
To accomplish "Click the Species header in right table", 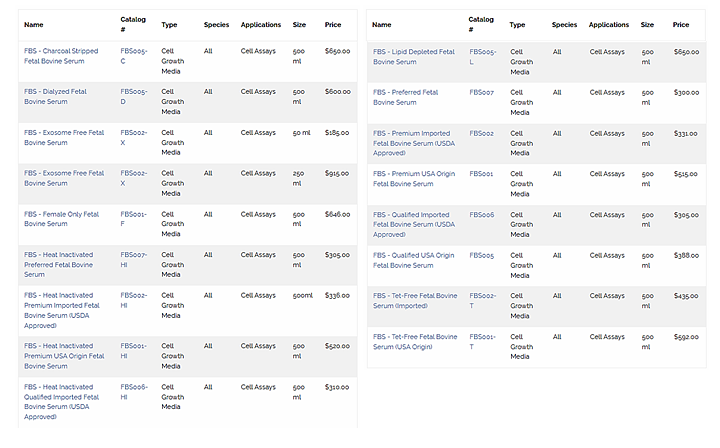I will (x=564, y=25).
